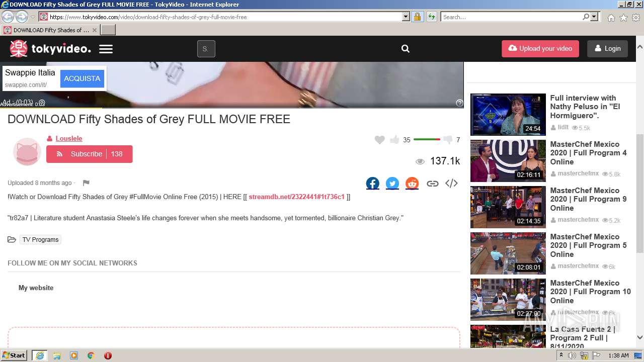The width and height of the screenshot is (644, 362).
Task: Report video with flag icon
Action: (86, 183)
